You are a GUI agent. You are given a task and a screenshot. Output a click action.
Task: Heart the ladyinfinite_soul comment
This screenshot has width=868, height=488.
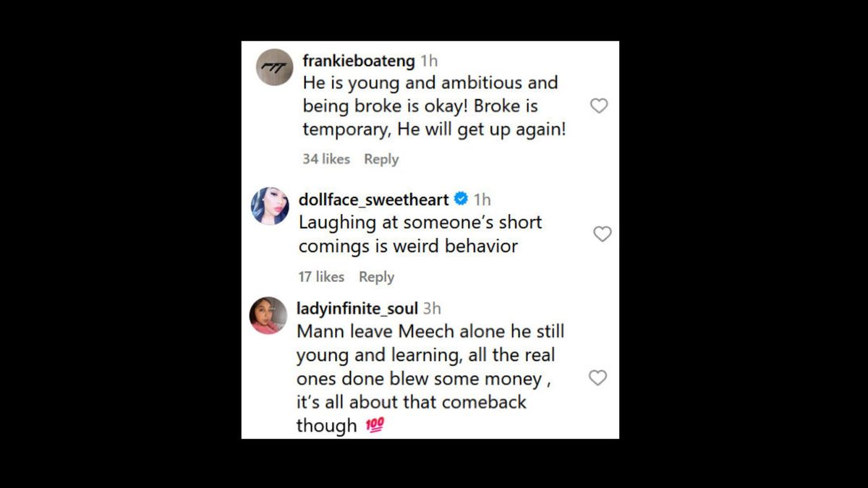coord(597,378)
